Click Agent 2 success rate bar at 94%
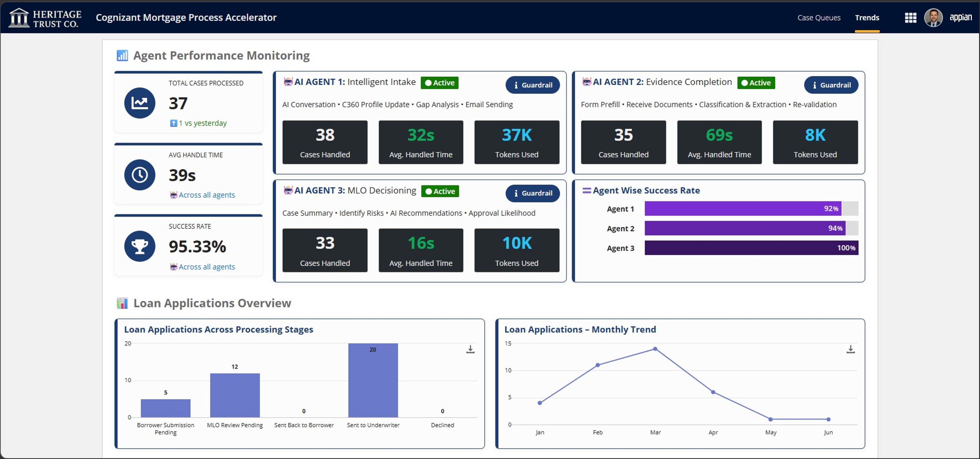Viewport: 980px width, 459px height. point(745,228)
